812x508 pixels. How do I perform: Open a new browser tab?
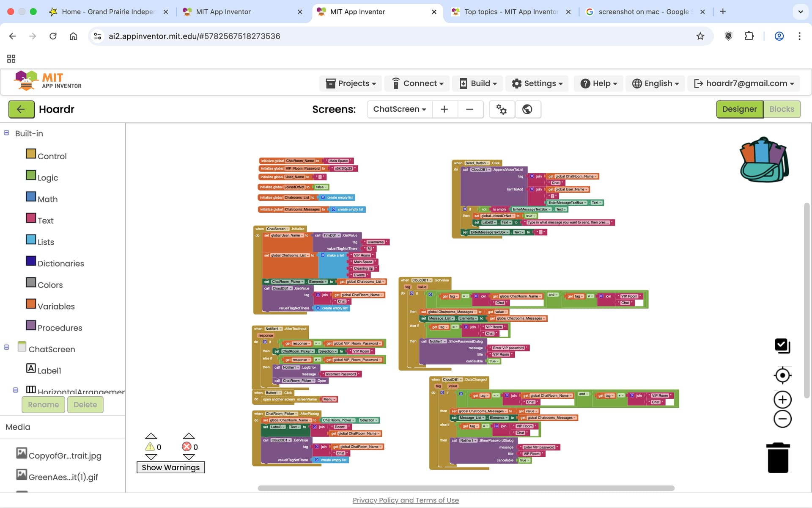[x=723, y=11]
